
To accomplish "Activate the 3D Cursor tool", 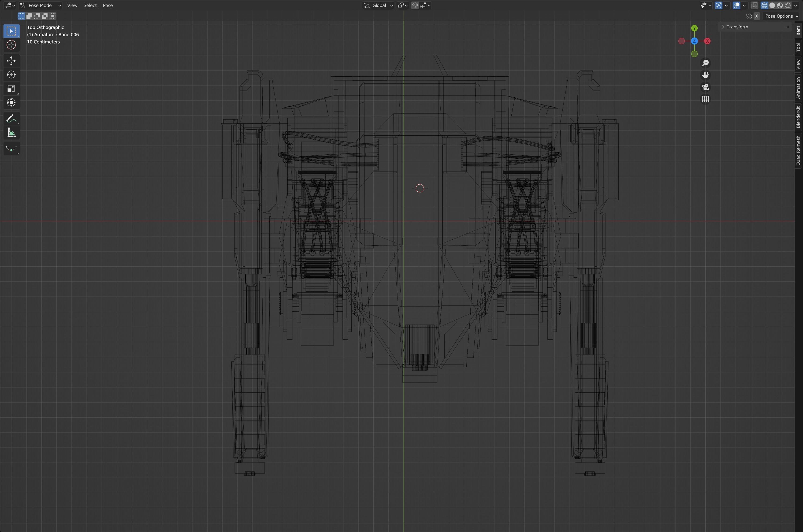I will pyautogui.click(x=11, y=45).
